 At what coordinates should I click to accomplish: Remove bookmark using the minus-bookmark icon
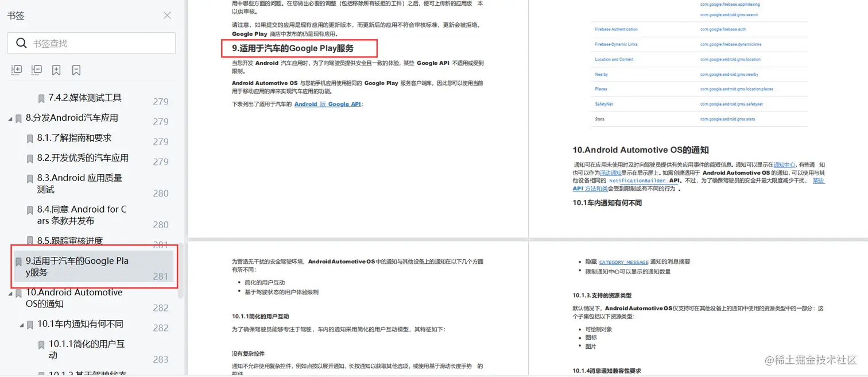click(x=76, y=70)
